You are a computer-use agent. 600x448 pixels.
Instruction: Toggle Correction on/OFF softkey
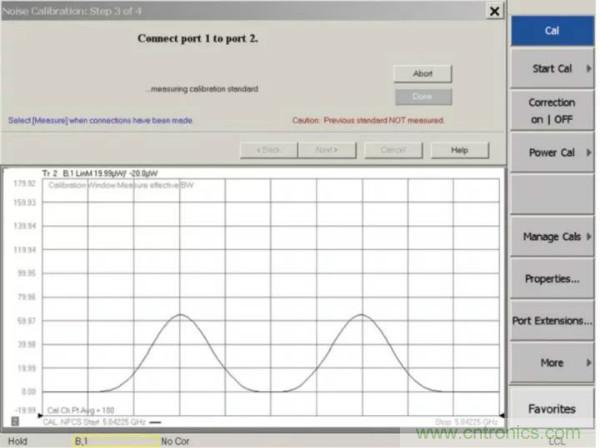553,109
